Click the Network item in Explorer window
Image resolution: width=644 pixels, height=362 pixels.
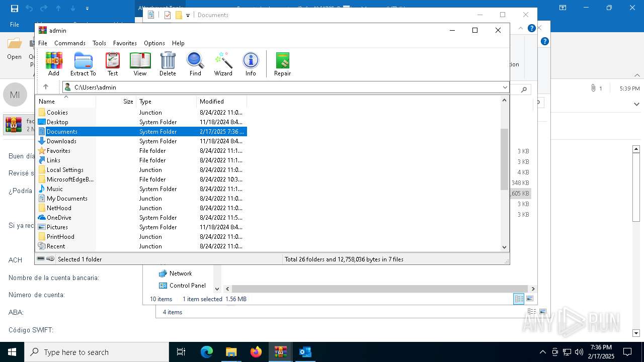pyautogui.click(x=176, y=274)
